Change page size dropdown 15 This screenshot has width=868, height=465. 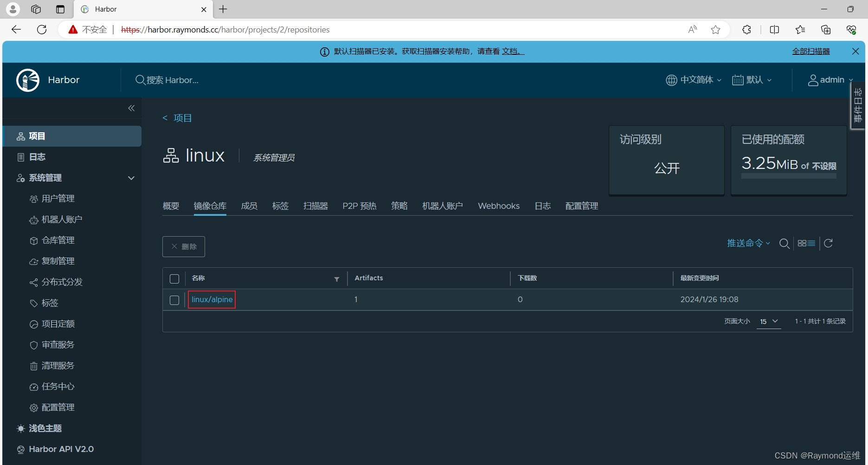click(x=769, y=322)
